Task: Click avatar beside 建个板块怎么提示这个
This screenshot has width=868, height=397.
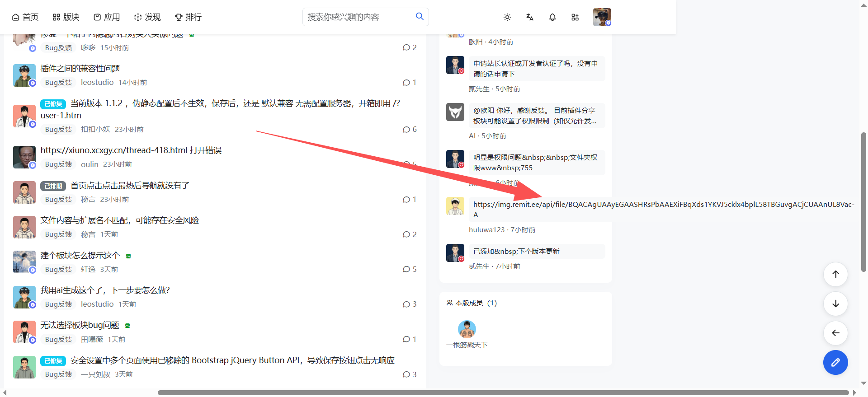Action: pyautogui.click(x=24, y=262)
